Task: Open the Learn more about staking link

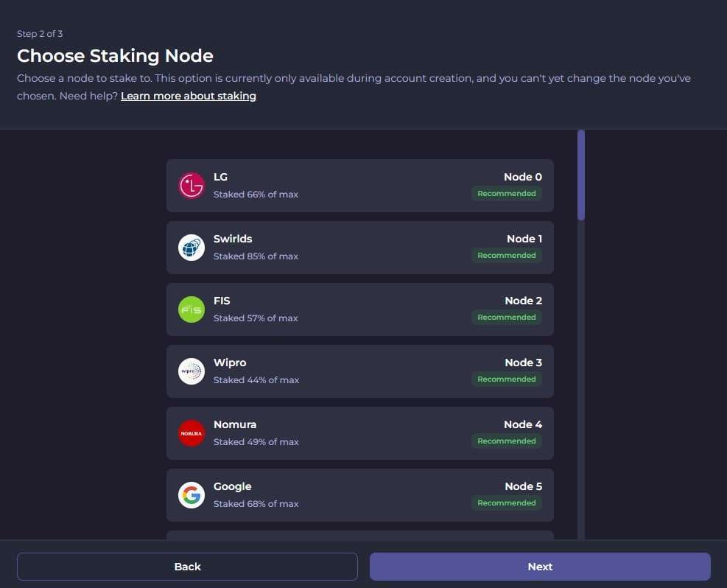Action: 189,96
